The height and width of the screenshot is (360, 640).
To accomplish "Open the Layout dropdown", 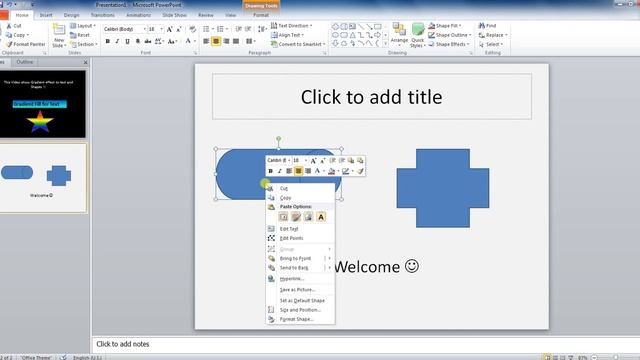I will coord(83,26).
